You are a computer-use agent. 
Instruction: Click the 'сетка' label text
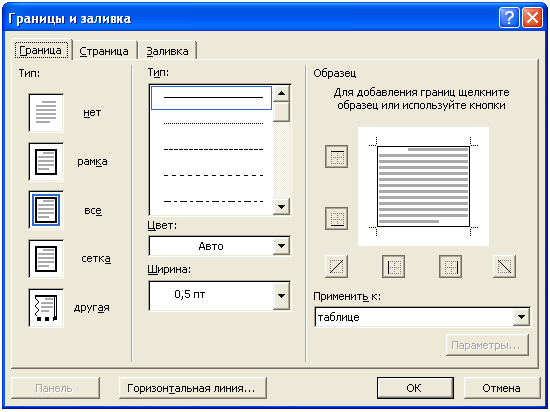pos(96,259)
